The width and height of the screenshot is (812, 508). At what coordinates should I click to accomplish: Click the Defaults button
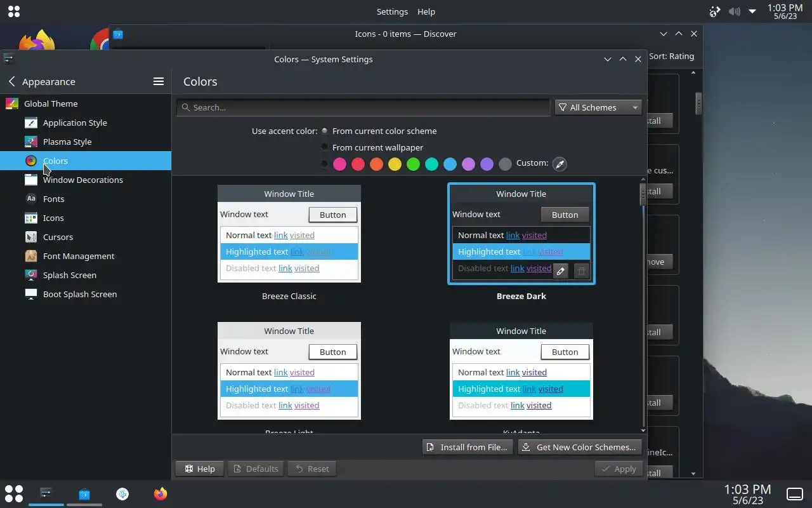tap(256, 469)
